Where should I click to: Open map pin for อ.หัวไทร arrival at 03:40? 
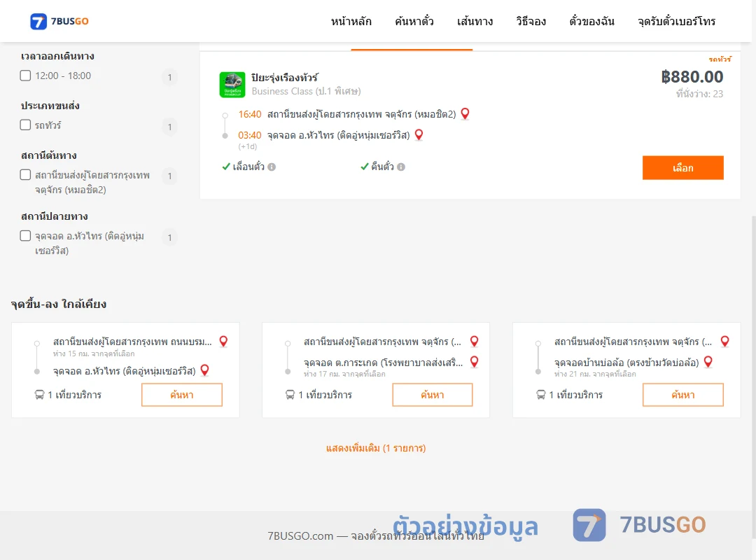[419, 134]
